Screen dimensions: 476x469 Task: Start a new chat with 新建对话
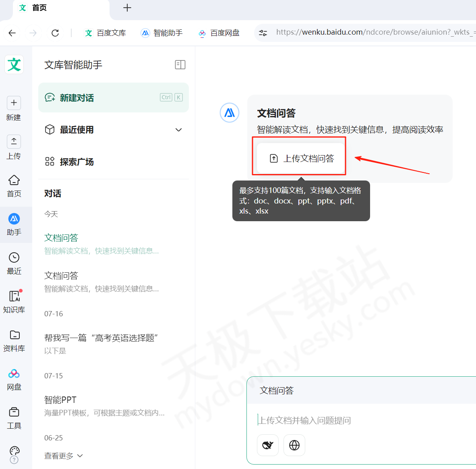pos(114,98)
